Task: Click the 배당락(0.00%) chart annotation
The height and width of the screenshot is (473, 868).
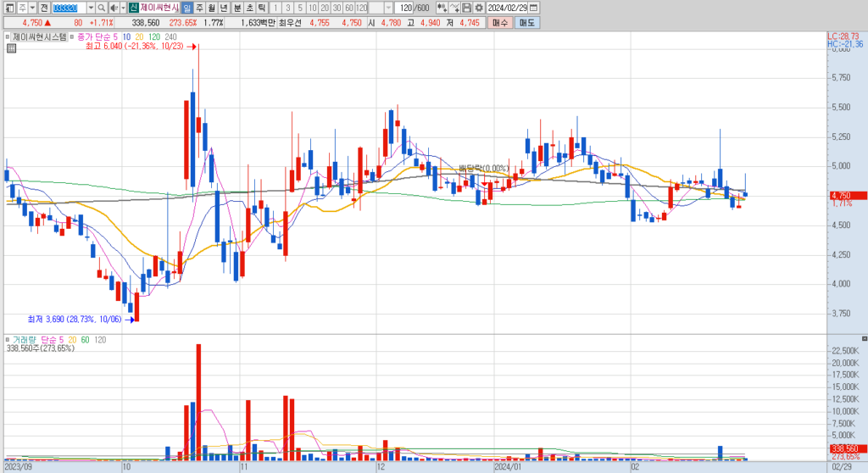Action: tap(483, 169)
